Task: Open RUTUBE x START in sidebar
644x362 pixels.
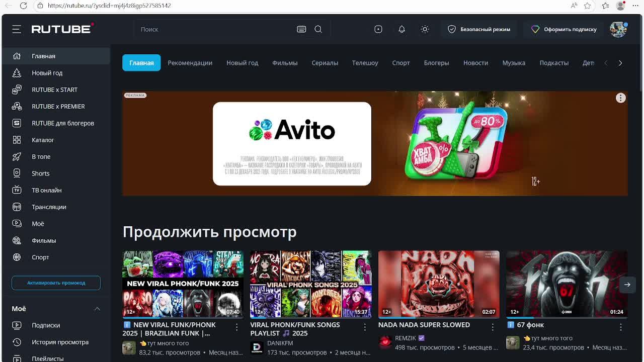Action: [x=55, y=89]
